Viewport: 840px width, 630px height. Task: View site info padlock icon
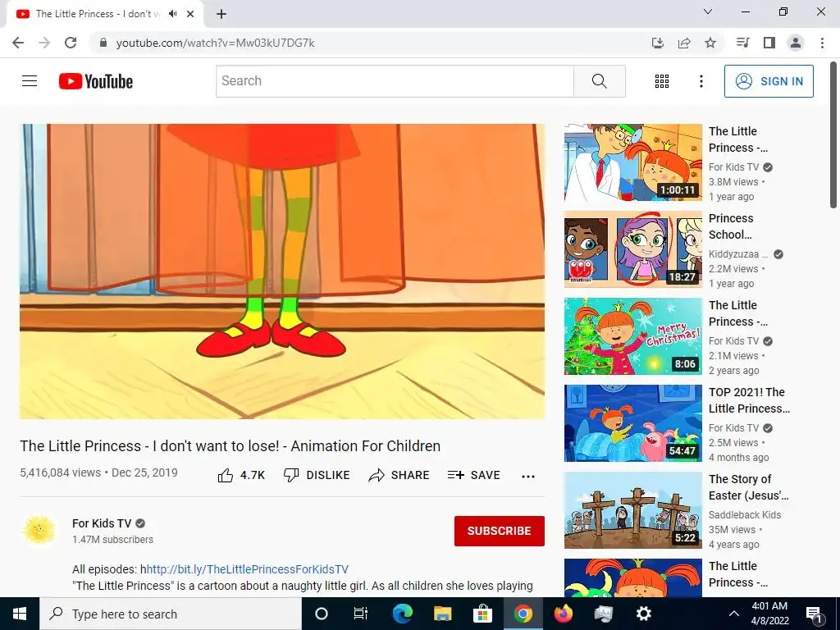[x=103, y=43]
